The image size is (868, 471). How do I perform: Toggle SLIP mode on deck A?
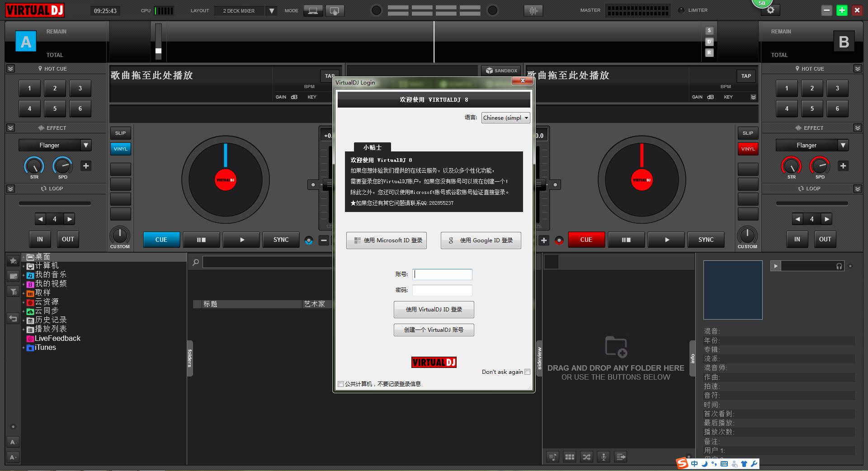click(121, 133)
